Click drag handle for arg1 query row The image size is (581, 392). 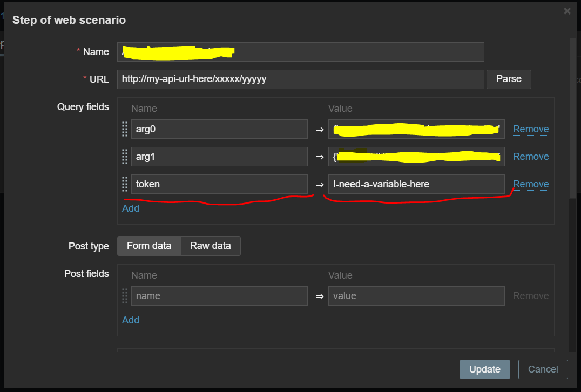(125, 157)
